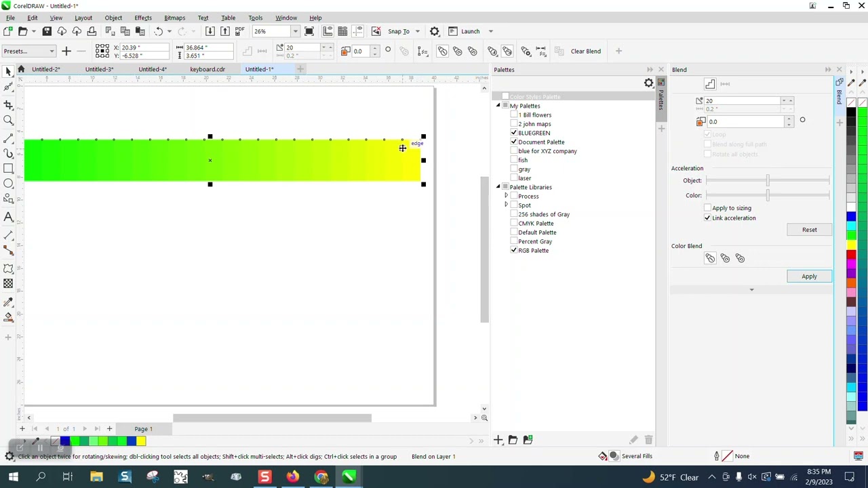This screenshot has width=868, height=488.
Task: Open the Window menu
Action: [286, 18]
